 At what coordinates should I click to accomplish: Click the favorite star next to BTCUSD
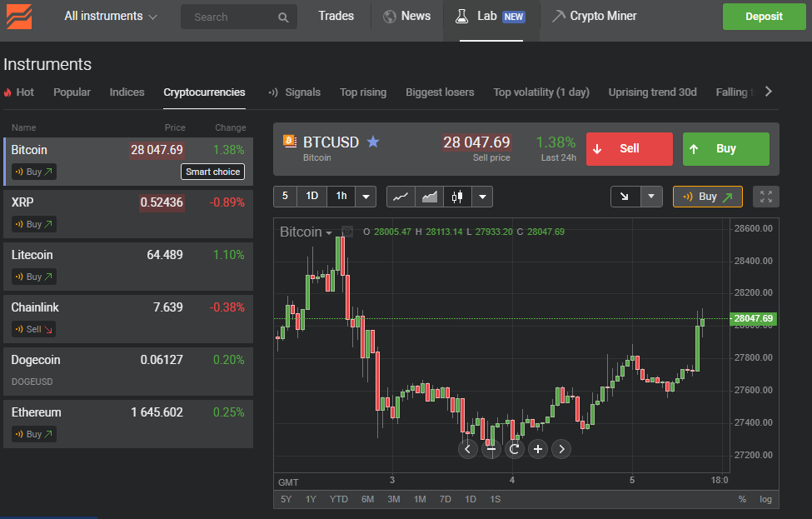click(x=373, y=142)
